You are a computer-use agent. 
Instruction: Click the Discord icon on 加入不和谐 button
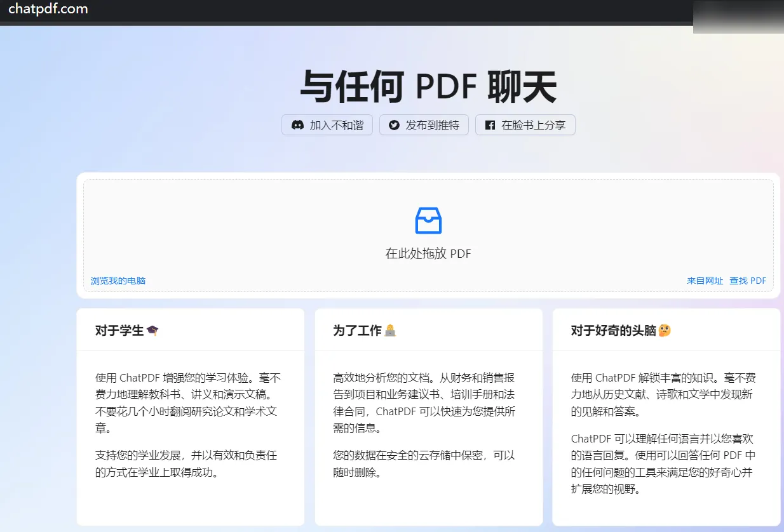[x=298, y=125]
